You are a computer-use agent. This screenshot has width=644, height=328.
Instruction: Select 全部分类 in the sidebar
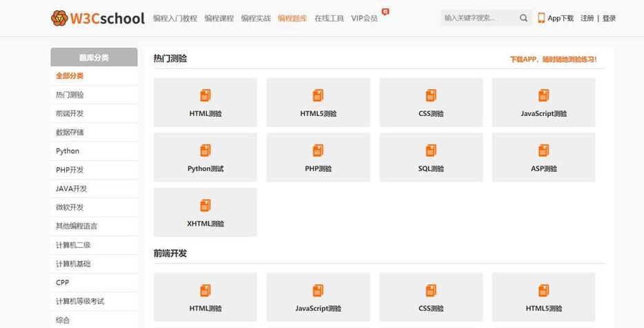coord(94,76)
